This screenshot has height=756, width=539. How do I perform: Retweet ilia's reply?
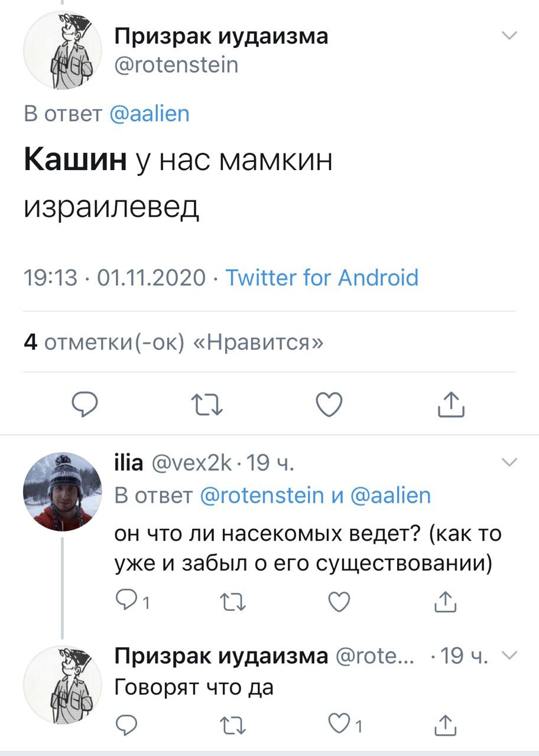[230, 602]
